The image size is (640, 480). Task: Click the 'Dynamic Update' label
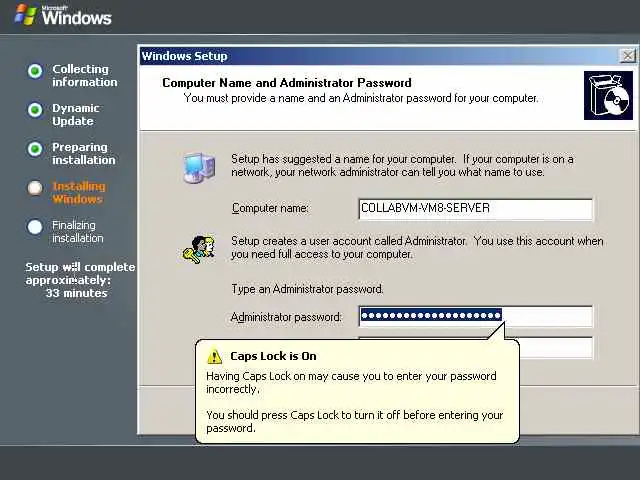coord(76,114)
